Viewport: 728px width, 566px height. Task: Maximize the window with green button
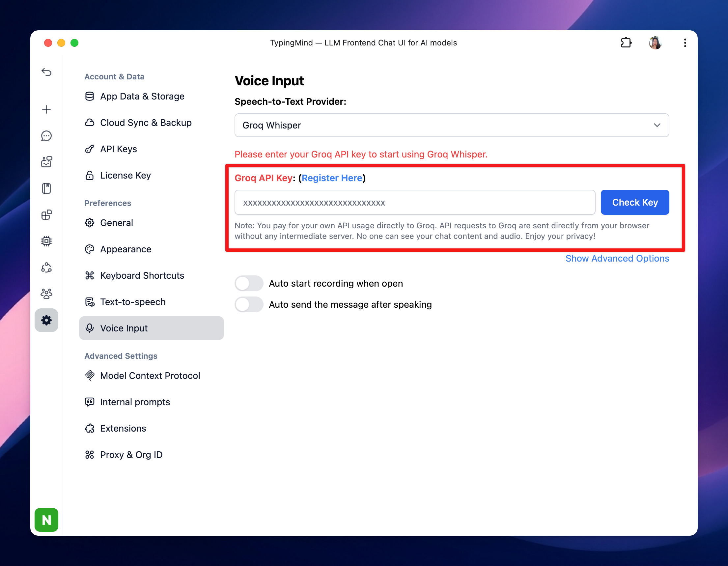(74, 43)
